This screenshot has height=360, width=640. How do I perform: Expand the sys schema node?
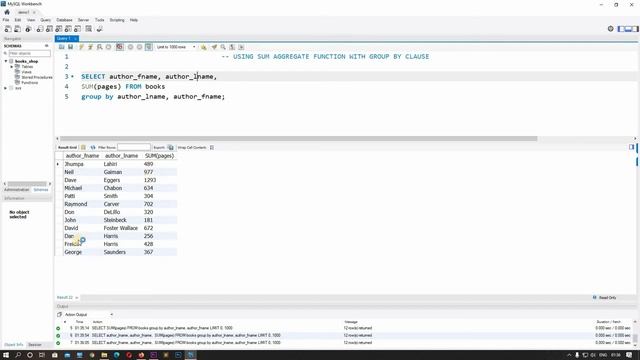coord(6,88)
